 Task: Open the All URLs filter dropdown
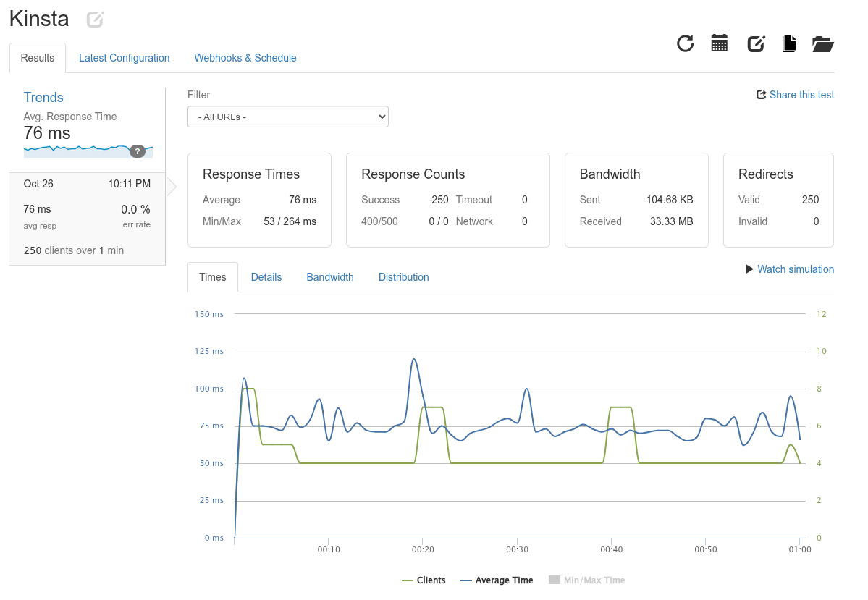coord(287,117)
